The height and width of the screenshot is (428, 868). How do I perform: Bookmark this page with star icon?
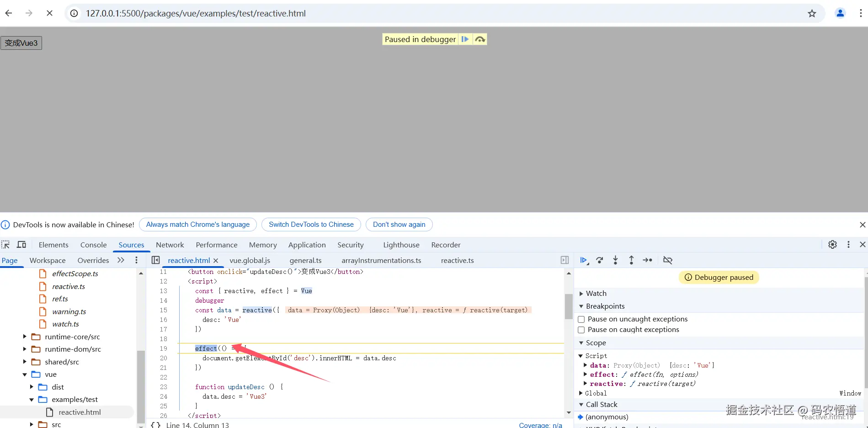click(812, 13)
